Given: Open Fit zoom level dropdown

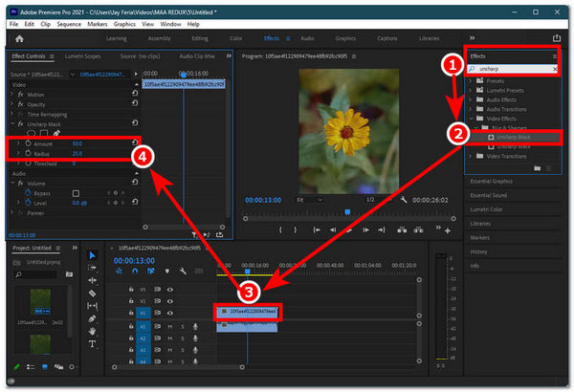Looking at the screenshot, I should [309, 200].
